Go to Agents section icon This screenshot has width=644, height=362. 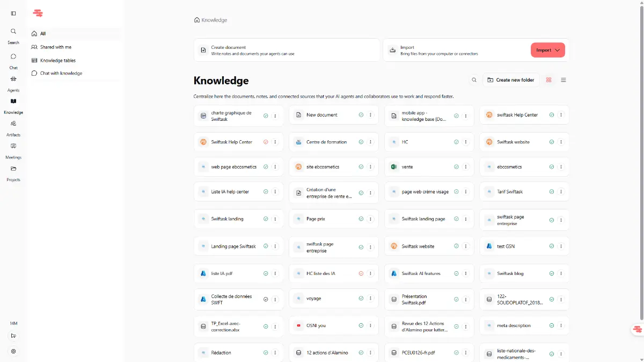(13, 79)
